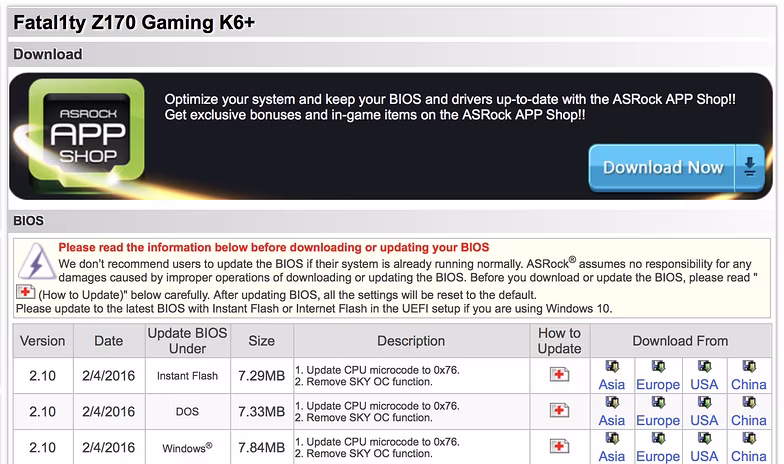Open How to Update for DOS row
This screenshot has width=784, height=464.
click(560, 410)
